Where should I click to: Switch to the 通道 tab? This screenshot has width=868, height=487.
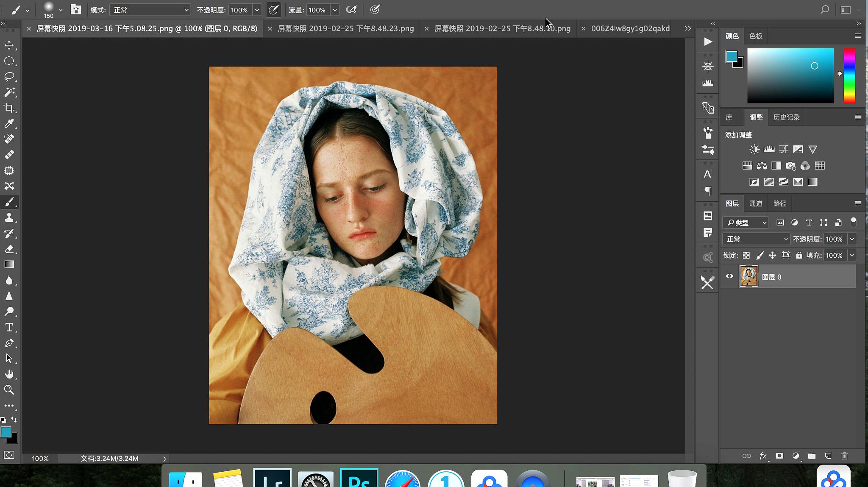click(x=756, y=203)
